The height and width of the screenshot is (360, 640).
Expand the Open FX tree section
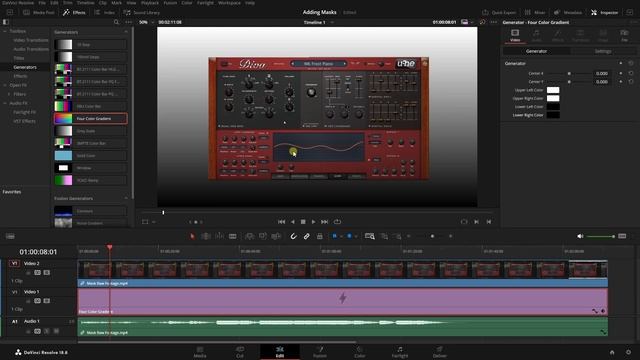click(5, 85)
